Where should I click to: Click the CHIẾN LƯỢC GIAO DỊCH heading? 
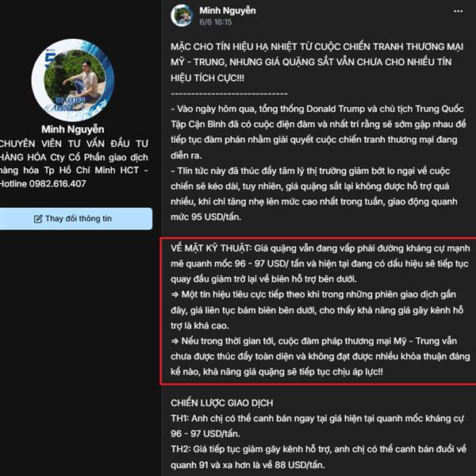222,403
